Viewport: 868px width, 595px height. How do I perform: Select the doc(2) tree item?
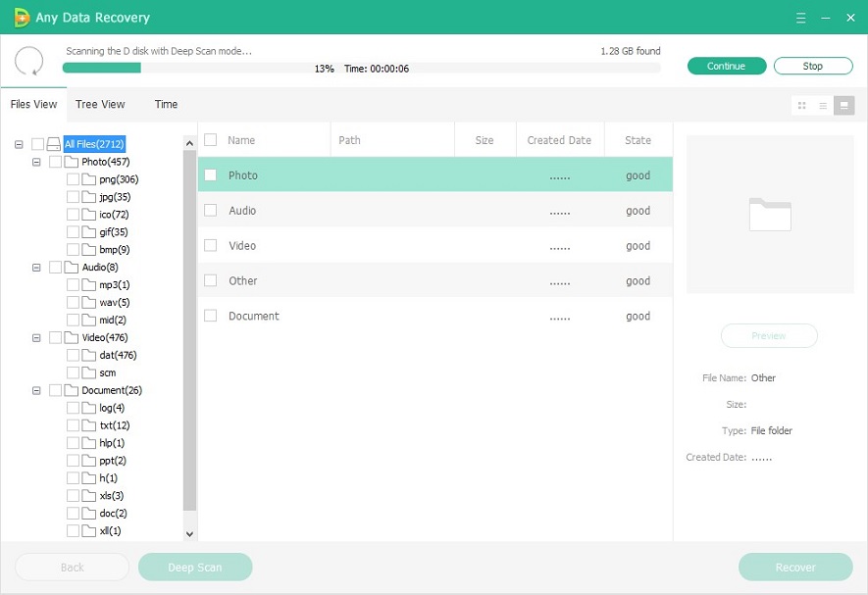click(x=113, y=513)
